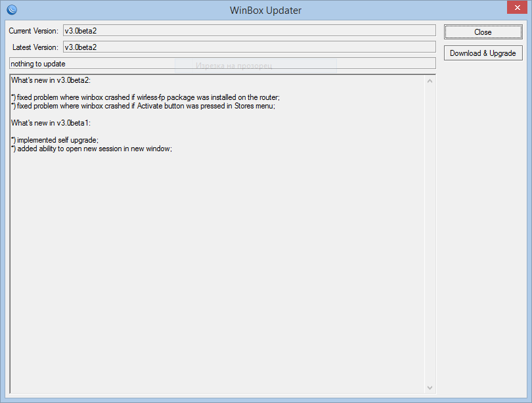Viewport: 532px width, 403px height.
Task: Click the 'What's new in v3.0beta1' heading line
Action: point(55,123)
